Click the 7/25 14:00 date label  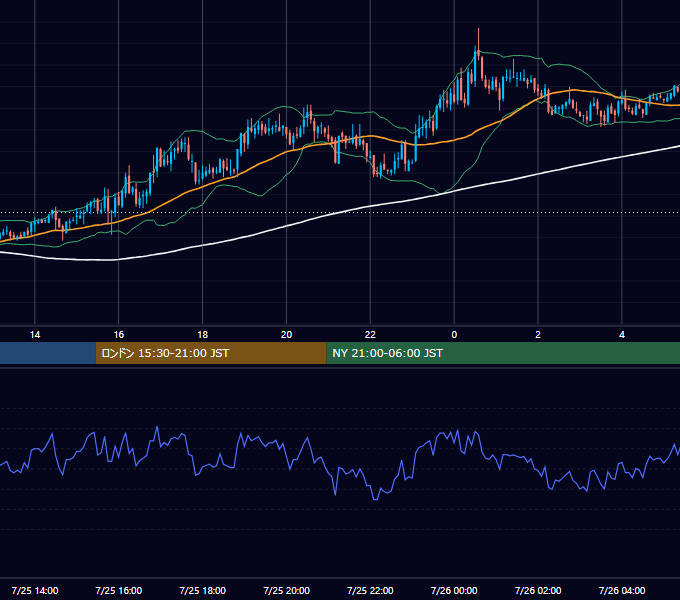(x=35, y=590)
